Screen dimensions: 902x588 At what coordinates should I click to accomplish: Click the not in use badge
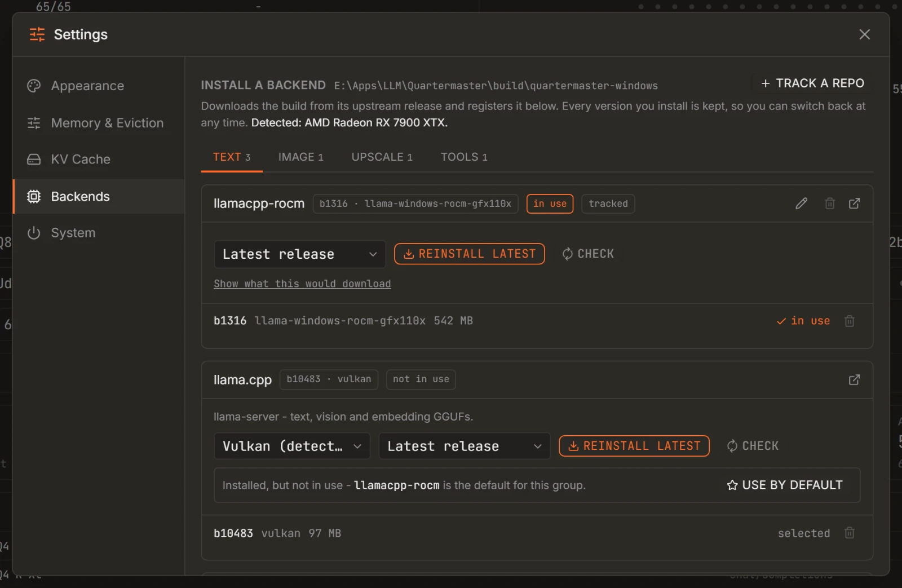click(421, 379)
